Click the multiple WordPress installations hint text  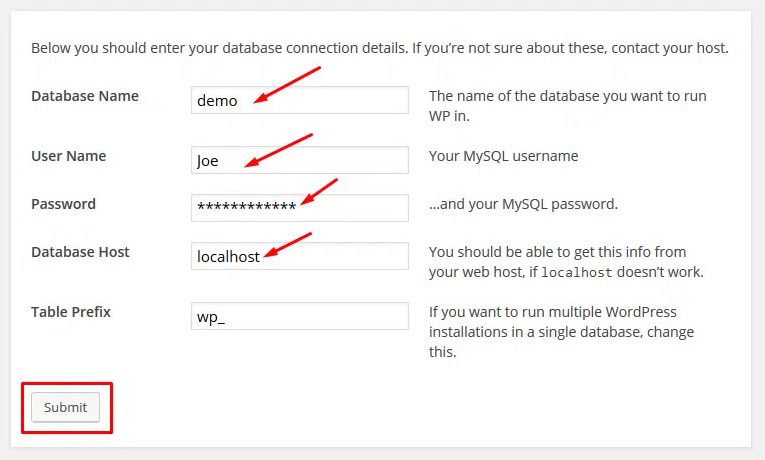coord(561,332)
